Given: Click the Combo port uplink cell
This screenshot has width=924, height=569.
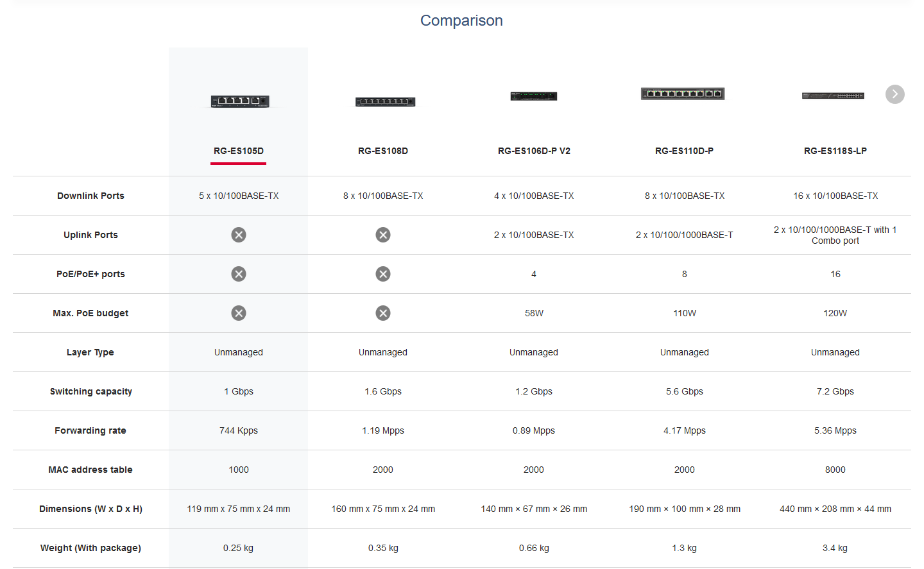Looking at the screenshot, I should (x=835, y=235).
